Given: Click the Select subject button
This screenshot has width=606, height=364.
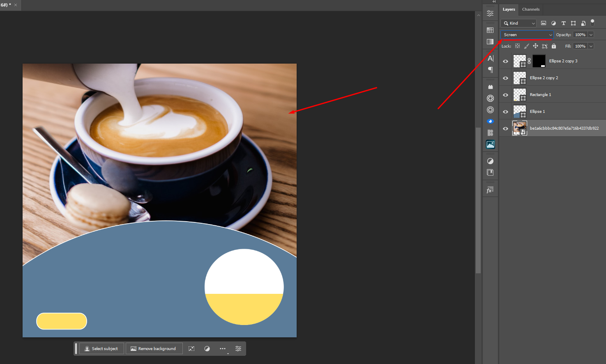Looking at the screenshot, I should pos(101,348).
